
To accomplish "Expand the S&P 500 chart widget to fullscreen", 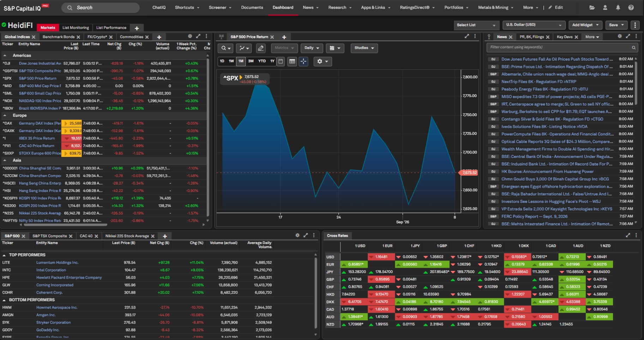I will click(x=467, y=36).
